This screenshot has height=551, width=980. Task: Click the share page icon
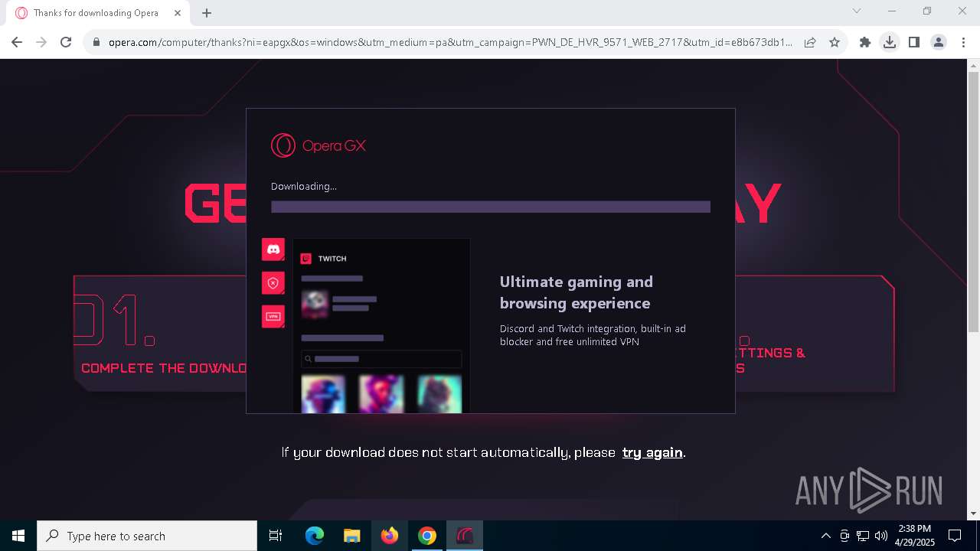[810, 43]
